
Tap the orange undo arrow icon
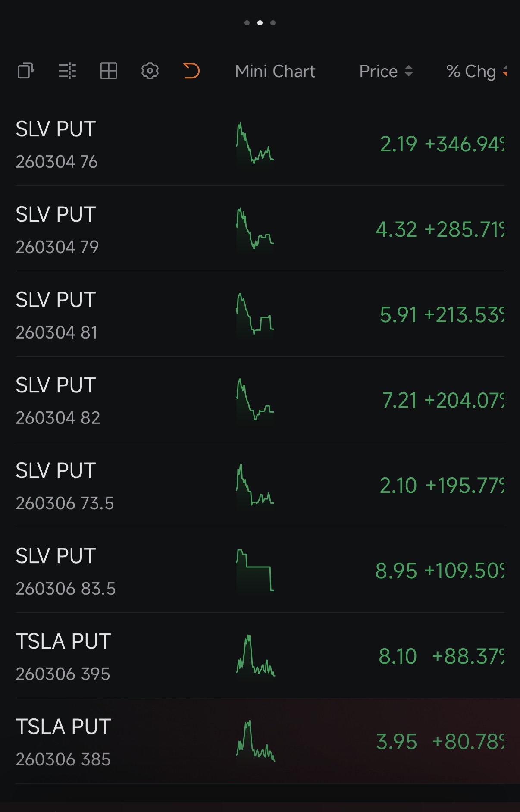click(191, 71)
